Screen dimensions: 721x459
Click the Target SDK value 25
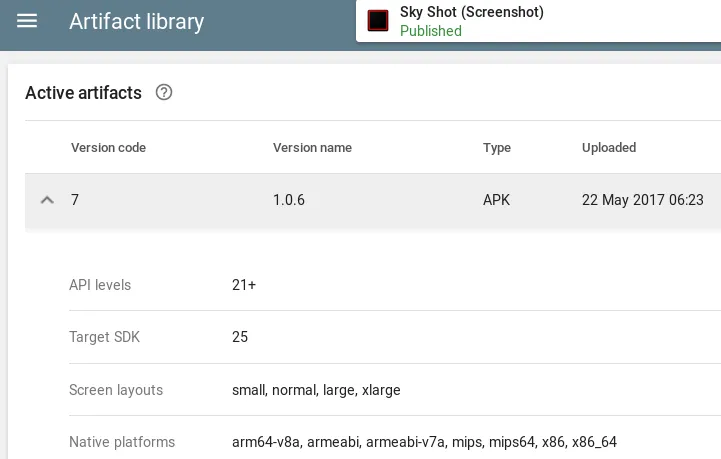coord(240,337)
